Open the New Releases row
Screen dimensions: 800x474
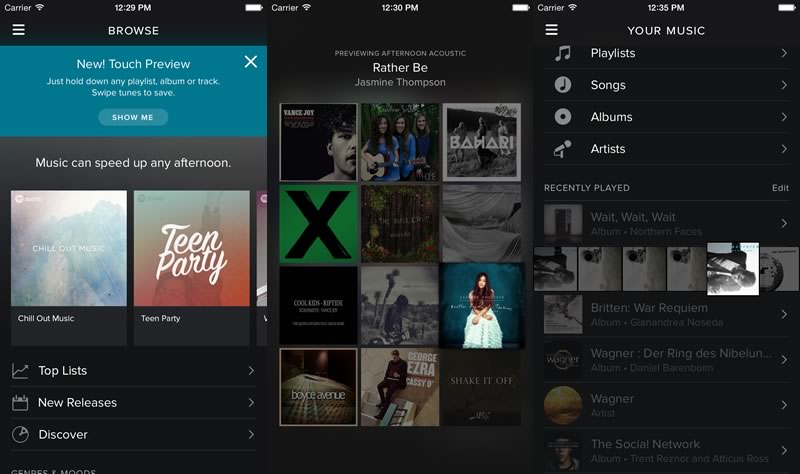click(133, 403)
